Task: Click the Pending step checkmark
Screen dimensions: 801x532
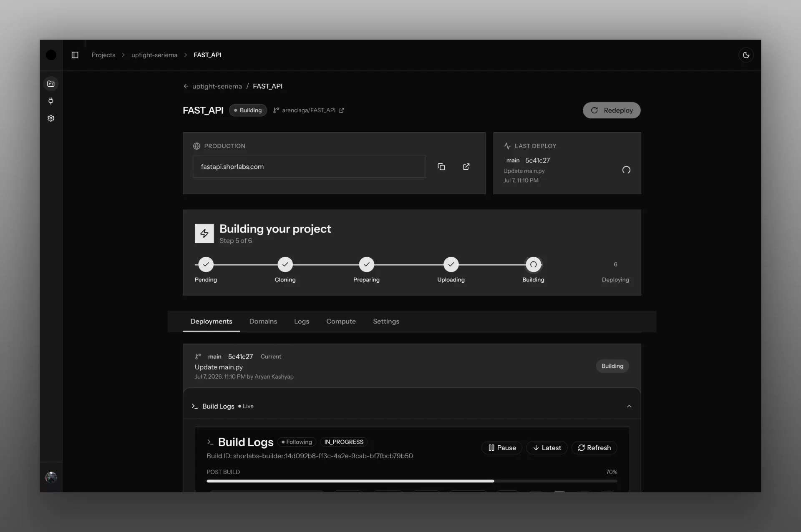Action: pos(206,264)
